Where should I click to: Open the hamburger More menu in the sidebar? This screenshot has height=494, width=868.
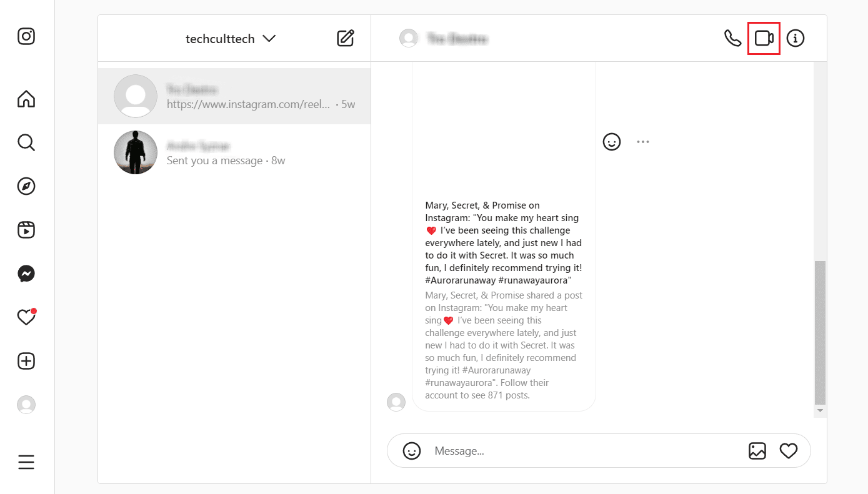[x=26, y=462]
